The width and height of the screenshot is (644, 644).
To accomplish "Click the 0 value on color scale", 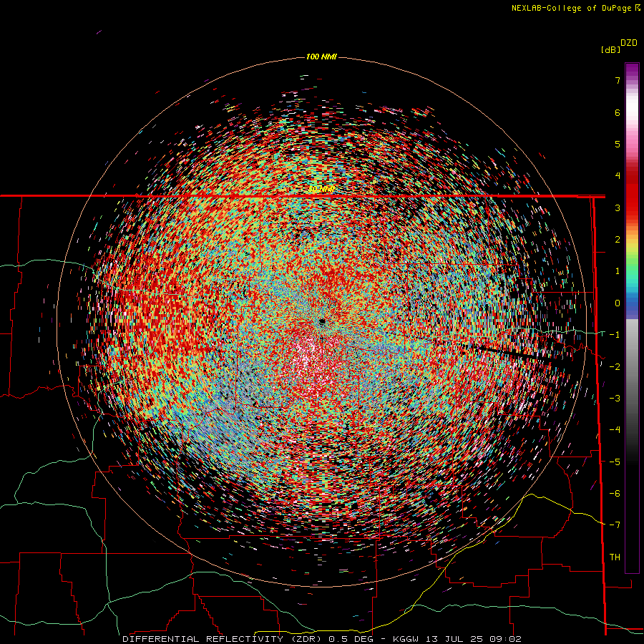I will [618, 303].
